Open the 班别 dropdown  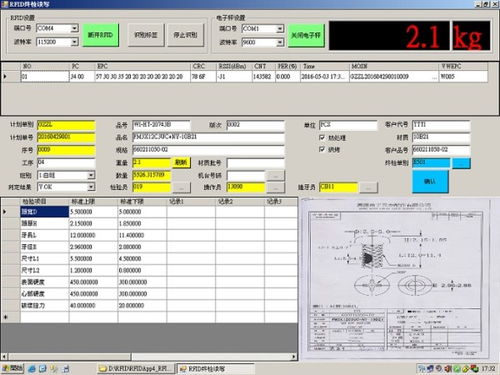(91, 175)
